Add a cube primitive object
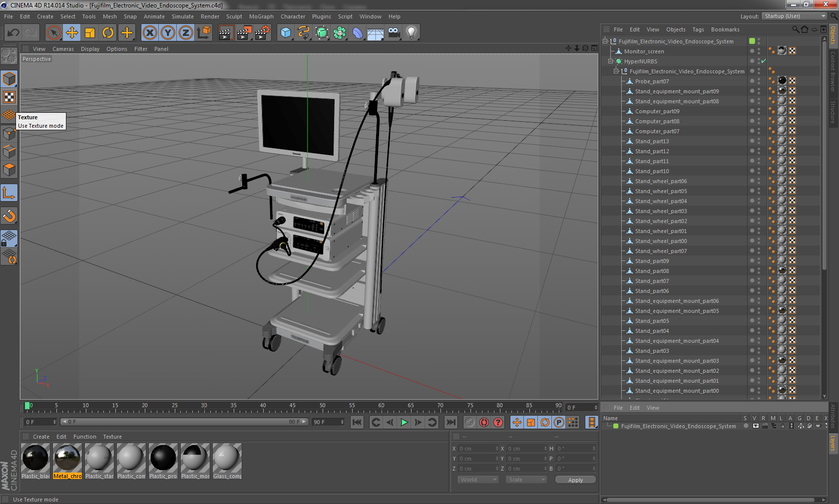The width and height of the screenshot is (839, 504). tap(286, 33)
